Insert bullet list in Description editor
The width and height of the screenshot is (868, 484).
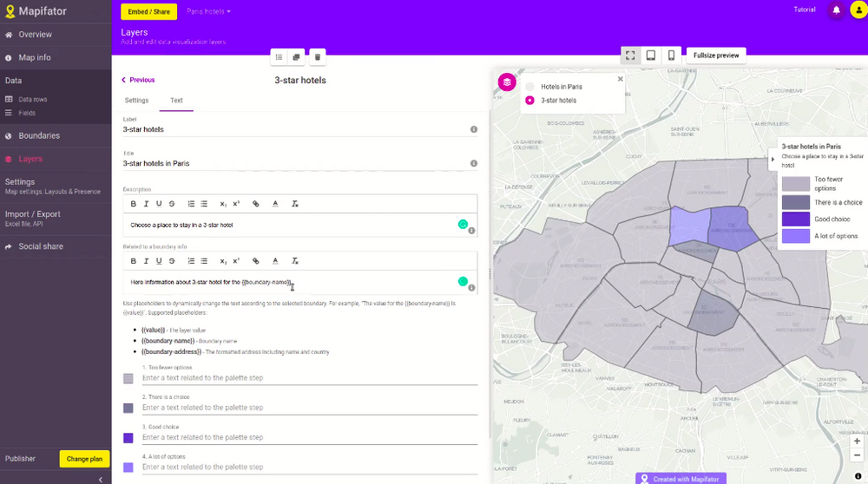(x=204, y=204)
